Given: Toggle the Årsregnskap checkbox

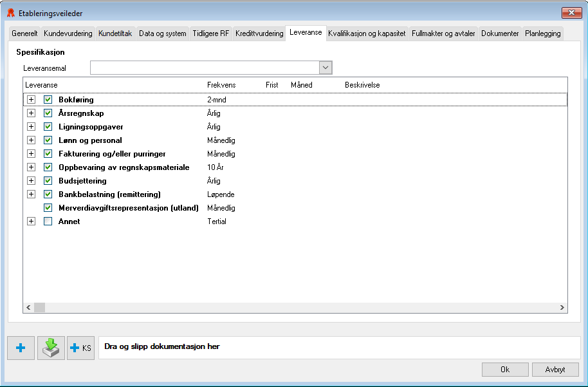Looking at the screenshot, I should (48, 113).
